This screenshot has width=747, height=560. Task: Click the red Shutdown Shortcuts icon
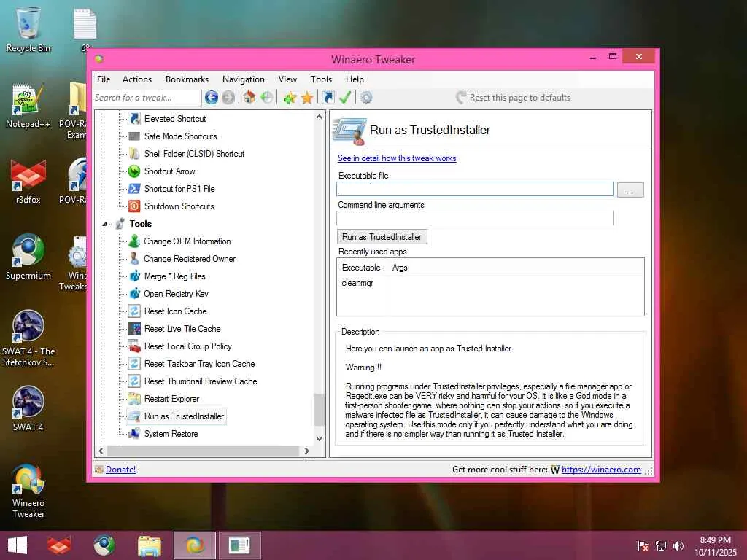pos(134,206)
